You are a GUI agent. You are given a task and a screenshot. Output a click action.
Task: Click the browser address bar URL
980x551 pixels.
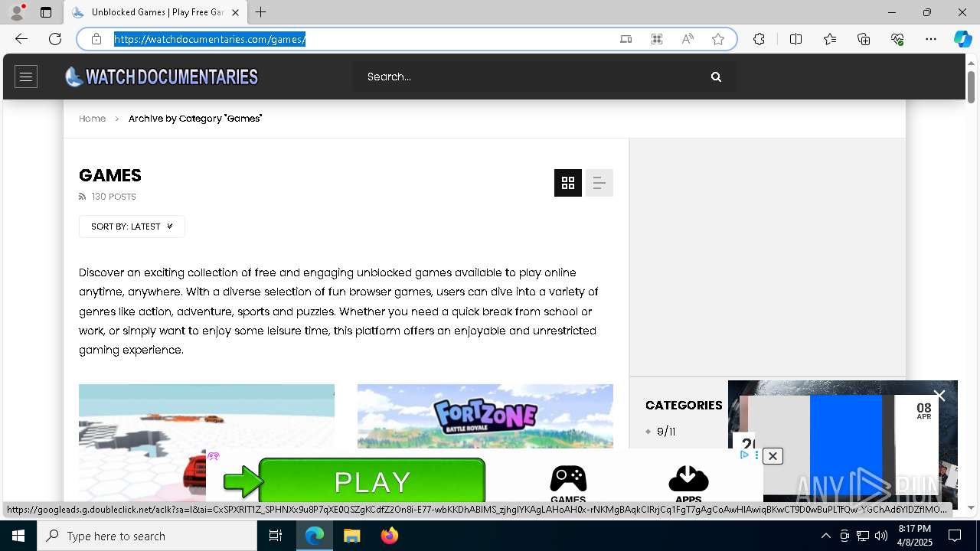point(210,39)
